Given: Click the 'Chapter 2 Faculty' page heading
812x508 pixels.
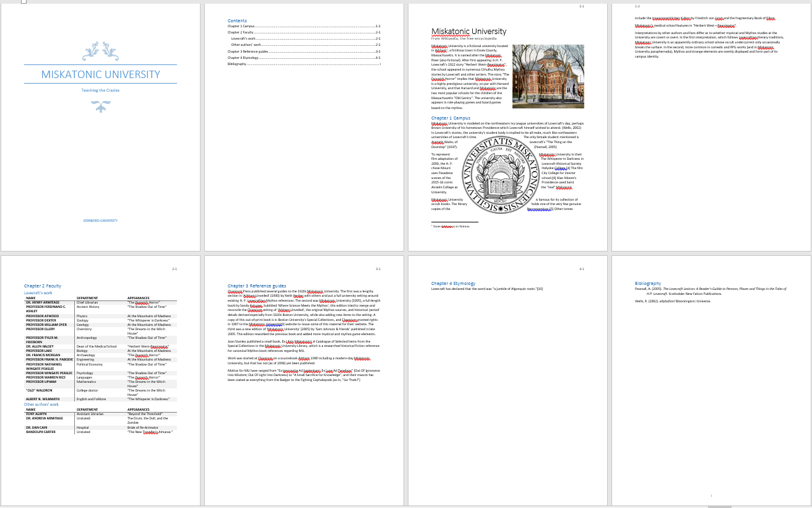Looking at the screenshot, I should (43, 286).
